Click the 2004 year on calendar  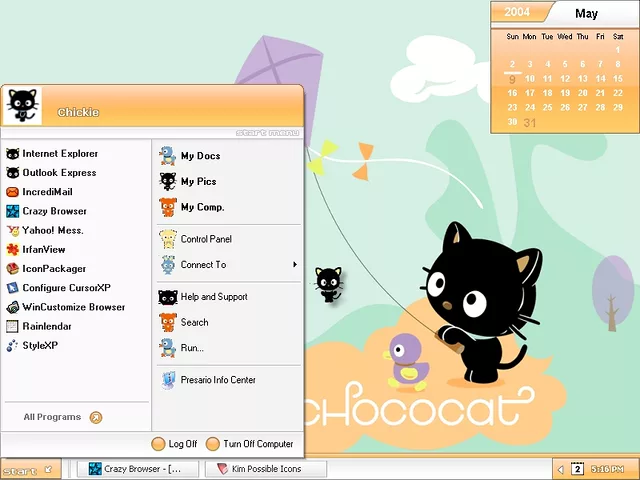pyautogui.click(x=517, y=12)
